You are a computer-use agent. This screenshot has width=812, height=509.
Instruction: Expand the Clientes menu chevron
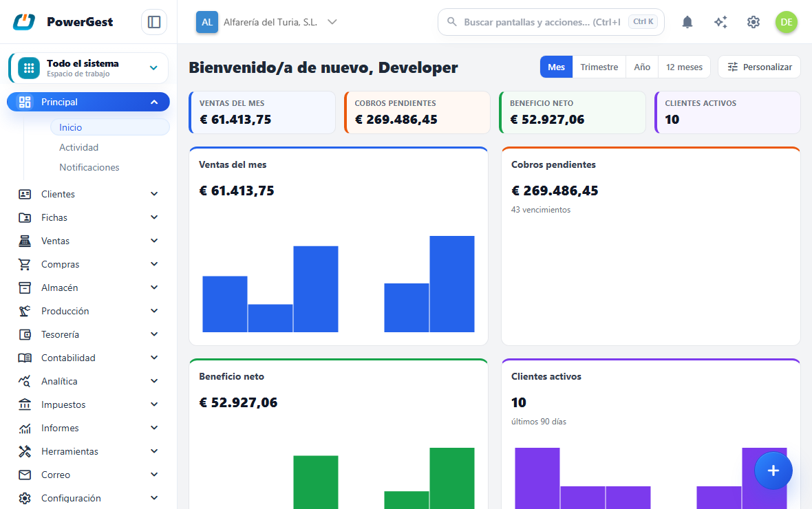[x=154, y=194]
